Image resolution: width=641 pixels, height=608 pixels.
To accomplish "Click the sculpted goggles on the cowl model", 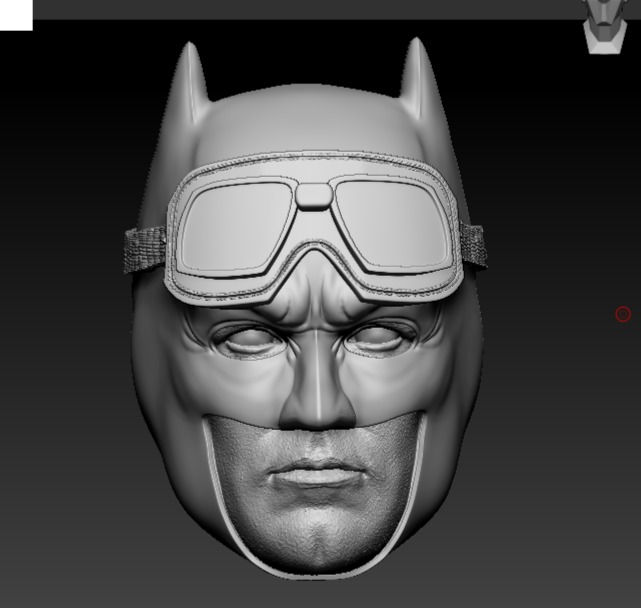I will point(314,229).
